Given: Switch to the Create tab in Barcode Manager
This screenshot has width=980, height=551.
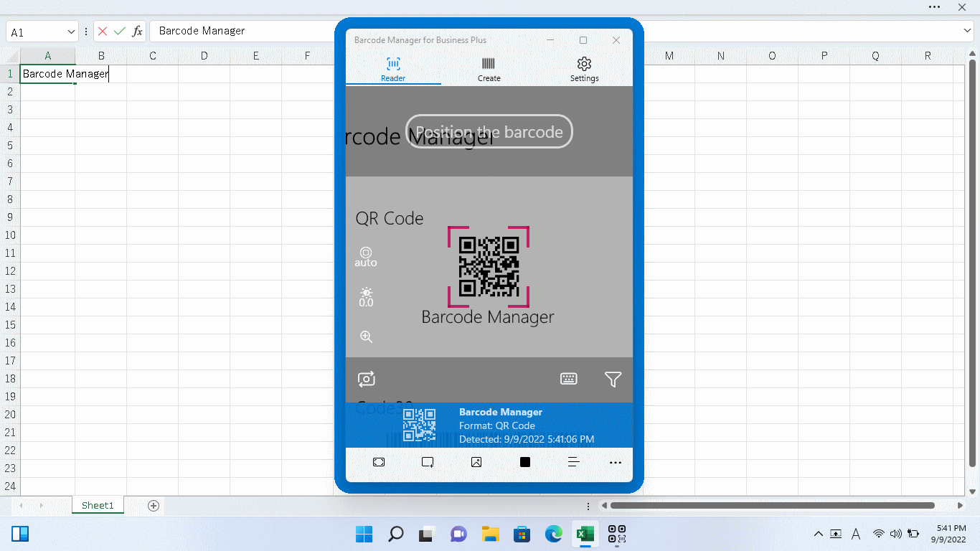Looking at the screenshot, I should (x=489, y=69).
